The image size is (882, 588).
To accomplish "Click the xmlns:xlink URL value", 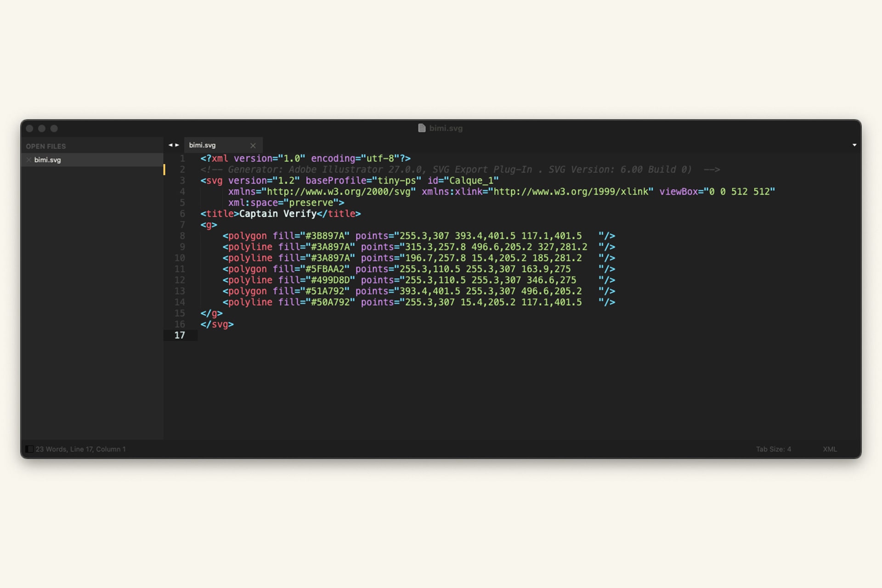I will point(571,192).
